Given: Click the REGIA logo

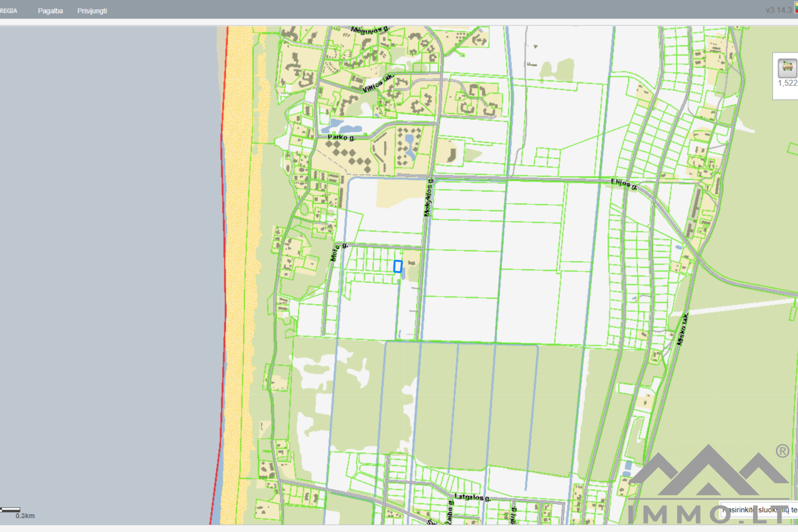Looking at the screenshot, I should pyautogui.click(x=9, y=11).
